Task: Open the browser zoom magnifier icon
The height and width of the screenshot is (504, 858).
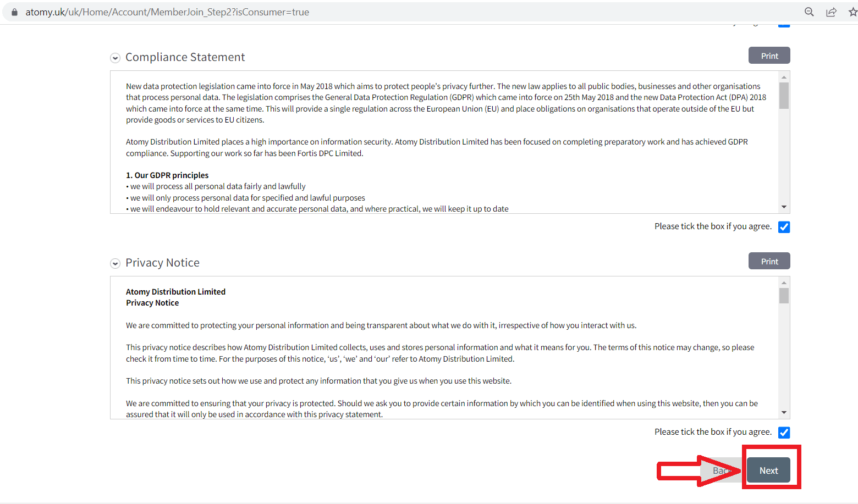Action: tap(809, 12)
